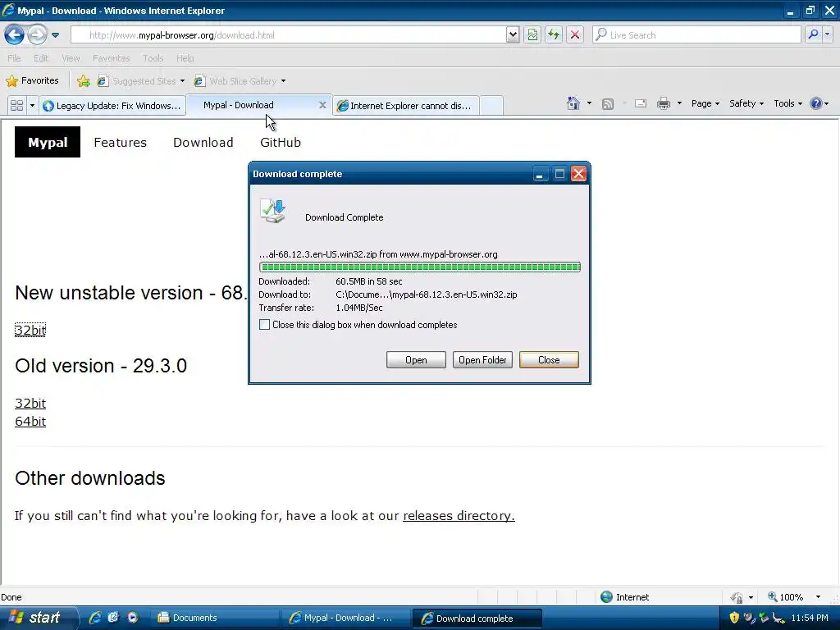Click the Stop loading X icon
This screenshot has height=630, width=840.
pyautogui.click(x=575, y=34)
